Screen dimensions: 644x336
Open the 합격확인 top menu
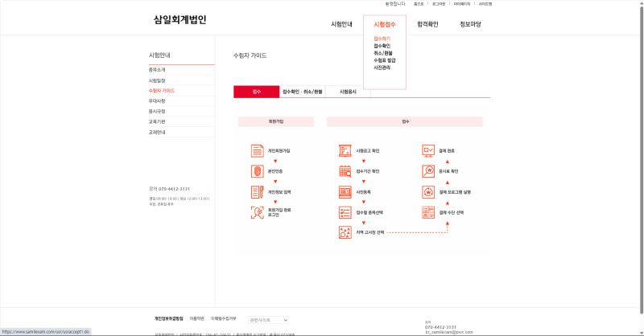pos(427,24)
